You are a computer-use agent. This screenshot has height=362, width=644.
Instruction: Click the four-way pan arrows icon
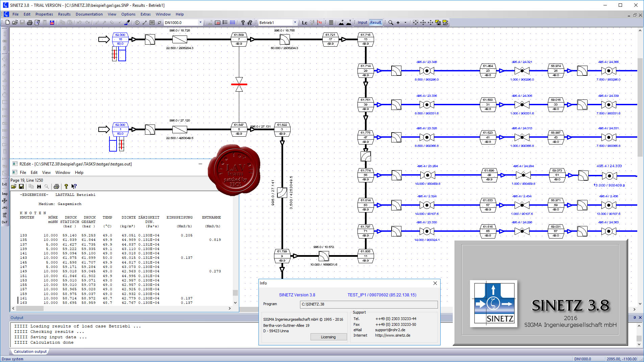423,22
